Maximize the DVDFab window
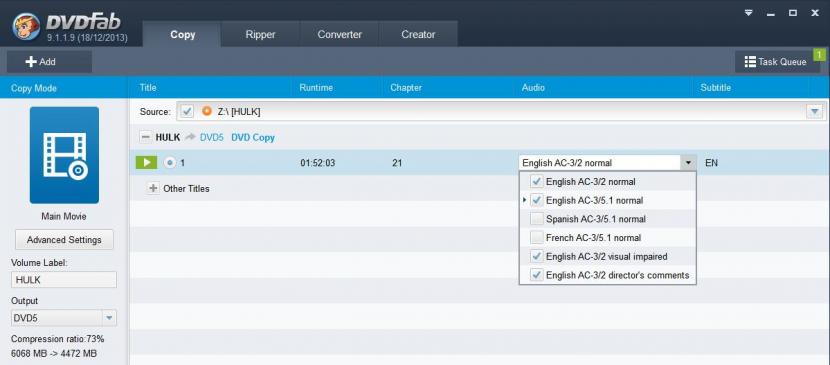Image resolution: width=830 pixels, height=365 pixels. click(793, 13)
